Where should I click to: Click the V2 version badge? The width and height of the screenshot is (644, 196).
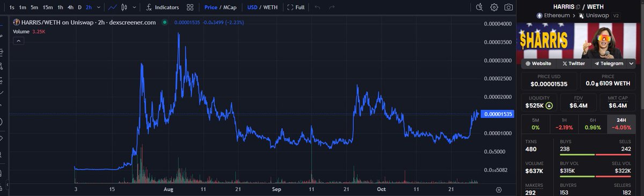tap(616, 16)
